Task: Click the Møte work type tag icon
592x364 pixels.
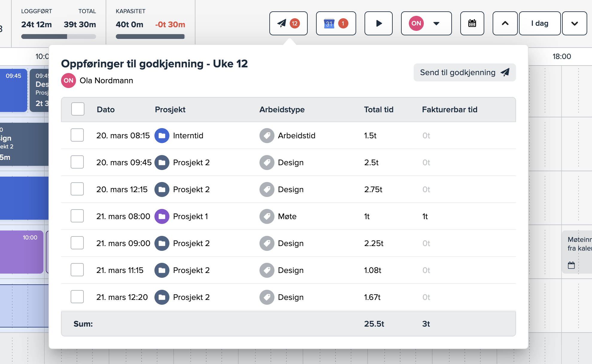Action: [267, 216]
